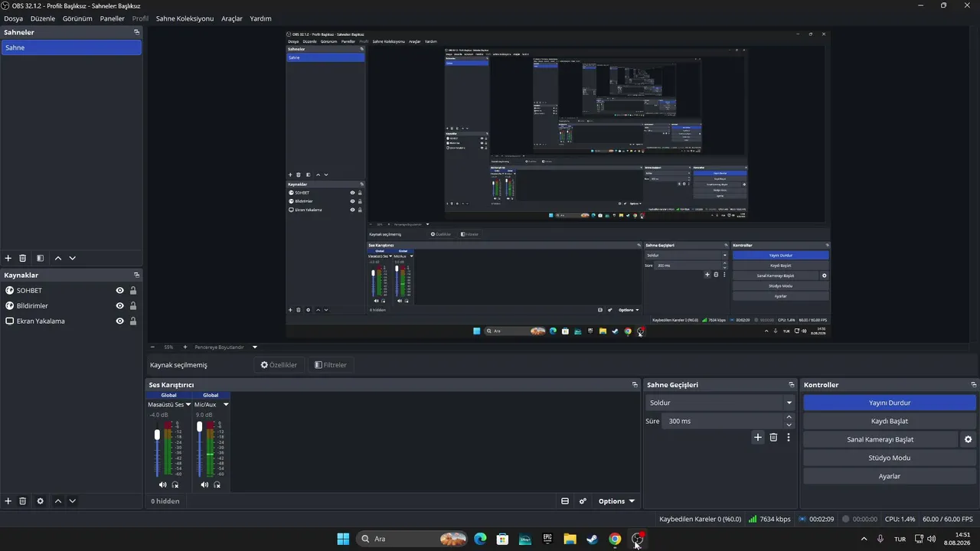Undock the Sahneler panel
The height and width of the screenshot is (551, 980).
tap(136, 32)
